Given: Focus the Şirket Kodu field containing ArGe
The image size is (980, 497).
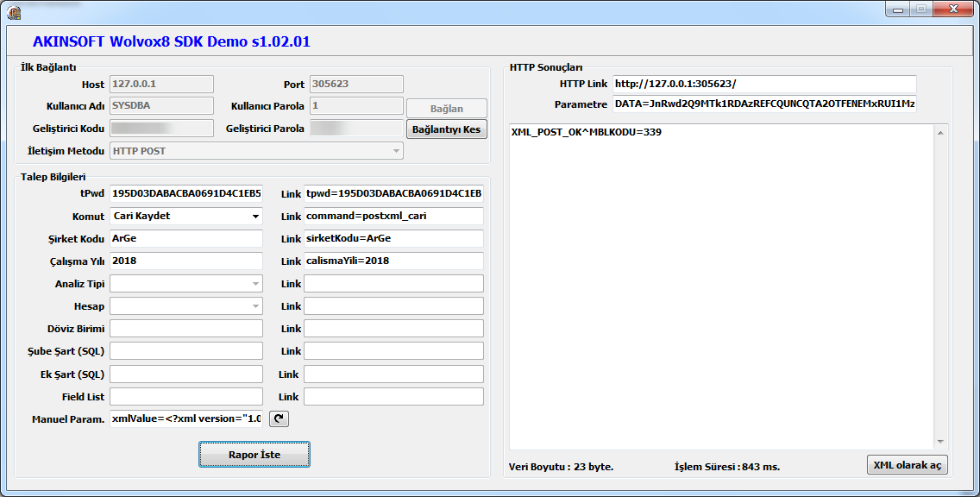Looking at the screenshot, I should pyautogui.click(x=186, y=239).
